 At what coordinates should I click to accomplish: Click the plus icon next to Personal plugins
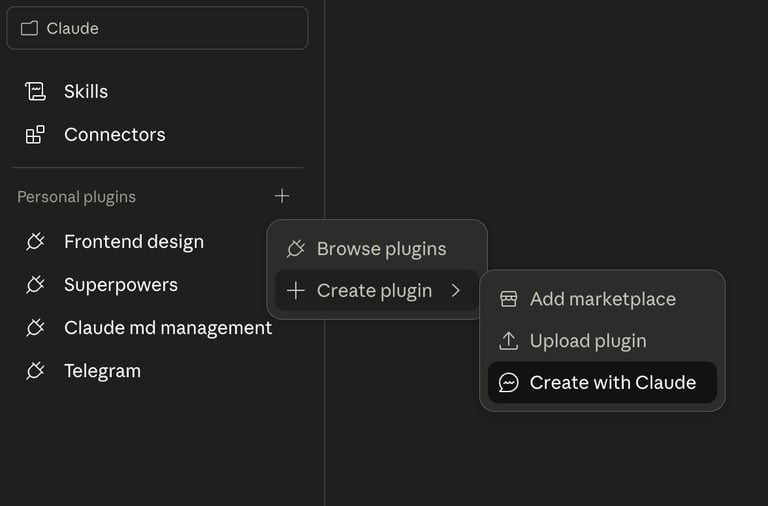[x=282, y=196]
